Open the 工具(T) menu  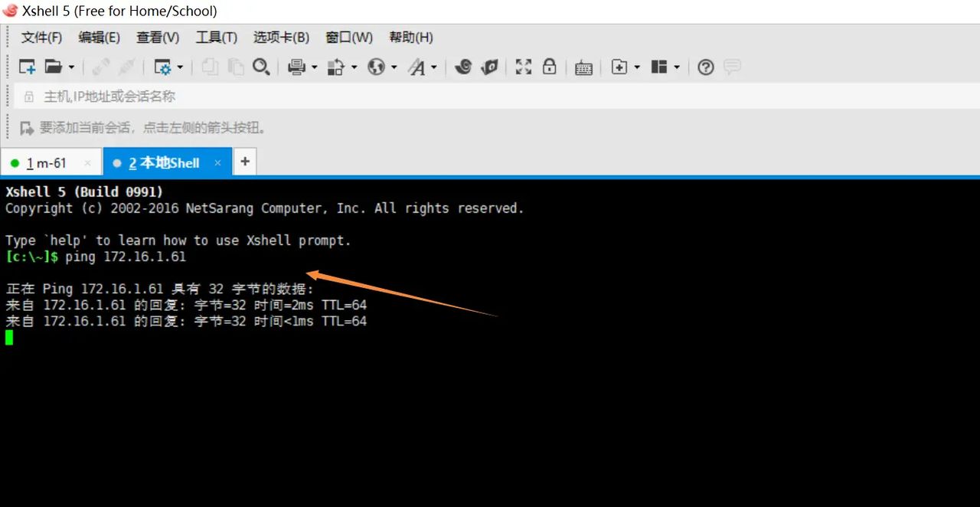tap(216, 37)
